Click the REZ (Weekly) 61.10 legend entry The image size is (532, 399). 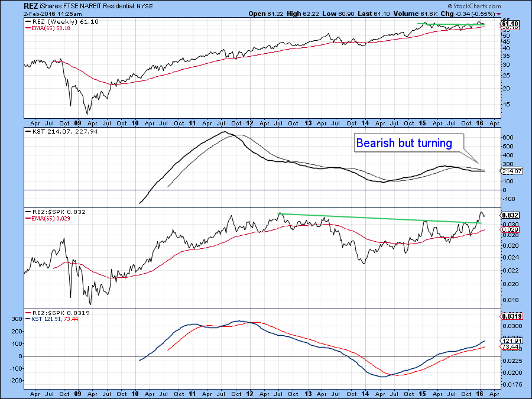[x=62, y=22]
